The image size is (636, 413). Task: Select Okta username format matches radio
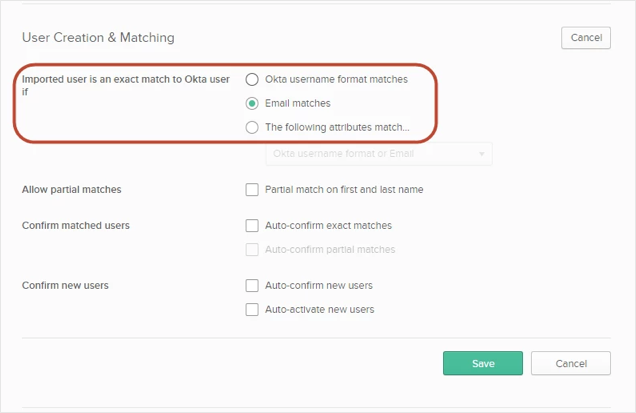252,79
